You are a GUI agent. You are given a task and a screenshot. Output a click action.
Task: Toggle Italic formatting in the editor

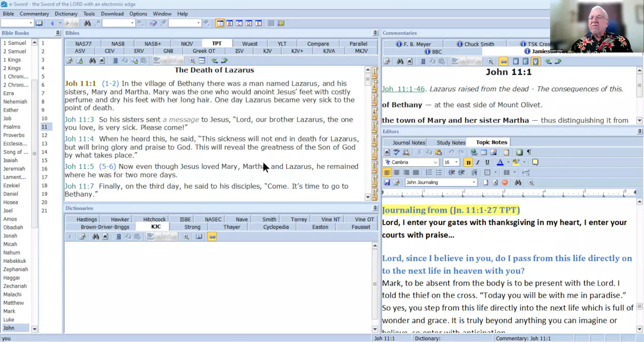point(477,162)
